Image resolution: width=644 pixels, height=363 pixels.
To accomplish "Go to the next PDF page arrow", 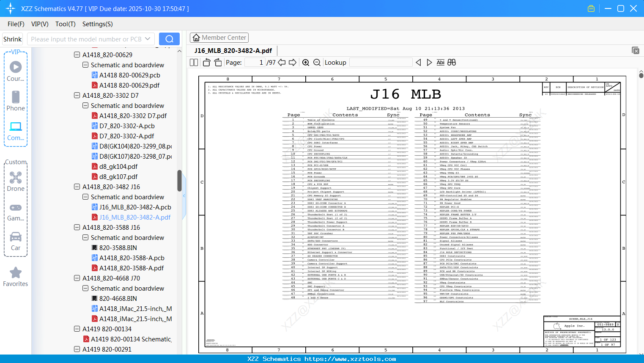I will (293, 63).
